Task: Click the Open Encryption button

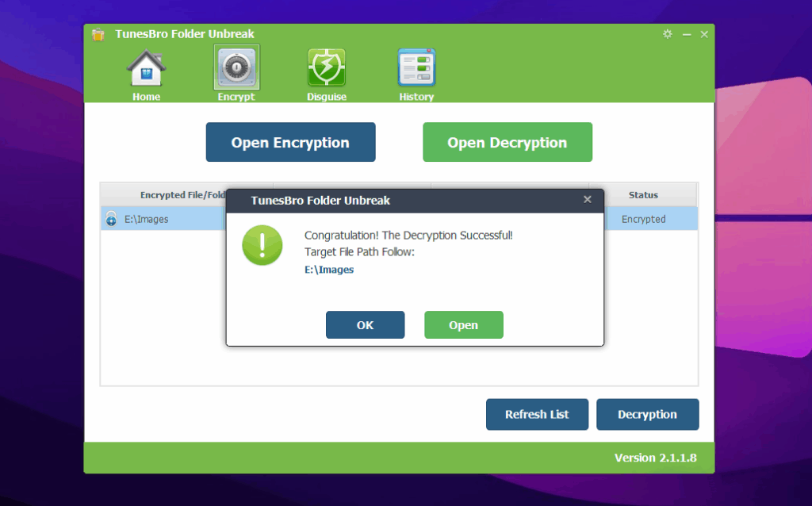Action: (290, 143)
